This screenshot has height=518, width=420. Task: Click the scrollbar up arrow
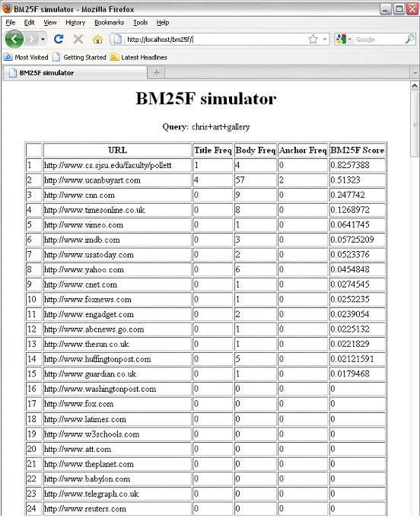click(x=415, y=86)
